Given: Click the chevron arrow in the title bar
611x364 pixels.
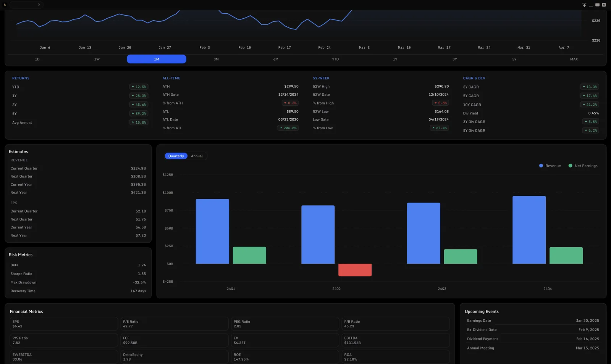Looking at the screenshot, I should 39,5.
